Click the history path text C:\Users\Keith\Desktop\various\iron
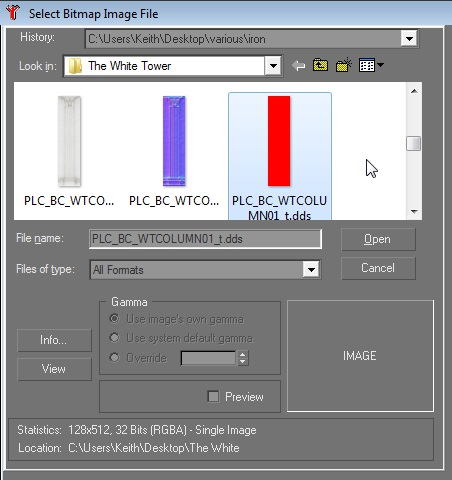Viewport: 452px width, 480px height. tap(177, 39)
